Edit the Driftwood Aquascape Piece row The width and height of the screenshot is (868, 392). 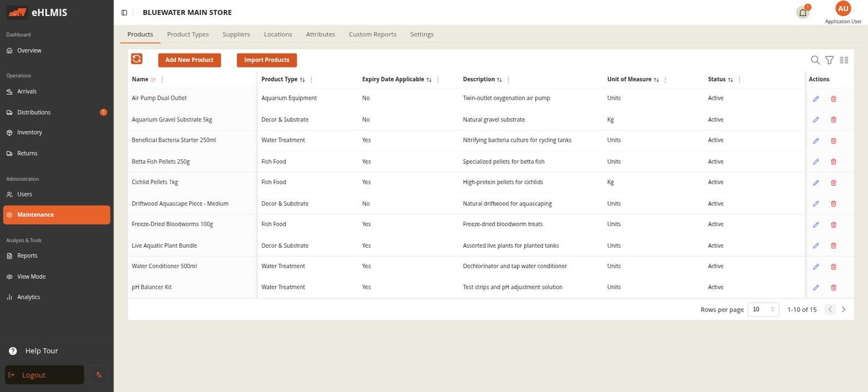pos(816,204)
